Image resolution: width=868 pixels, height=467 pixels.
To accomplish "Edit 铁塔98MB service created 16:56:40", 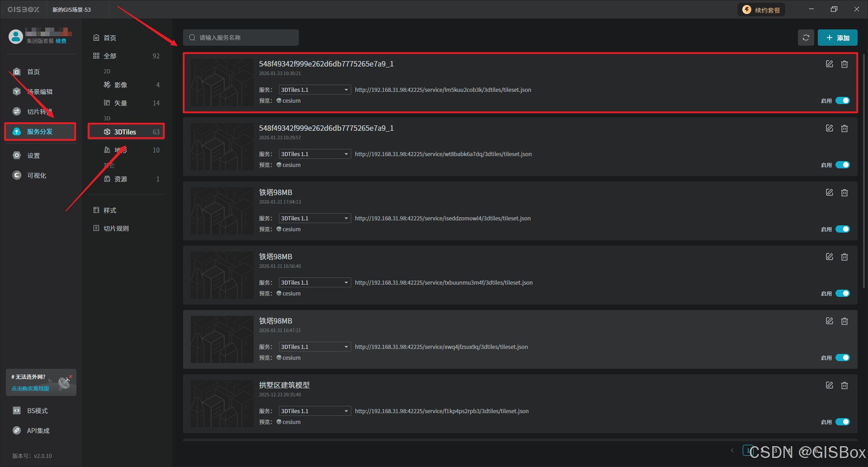I will 829,257.
